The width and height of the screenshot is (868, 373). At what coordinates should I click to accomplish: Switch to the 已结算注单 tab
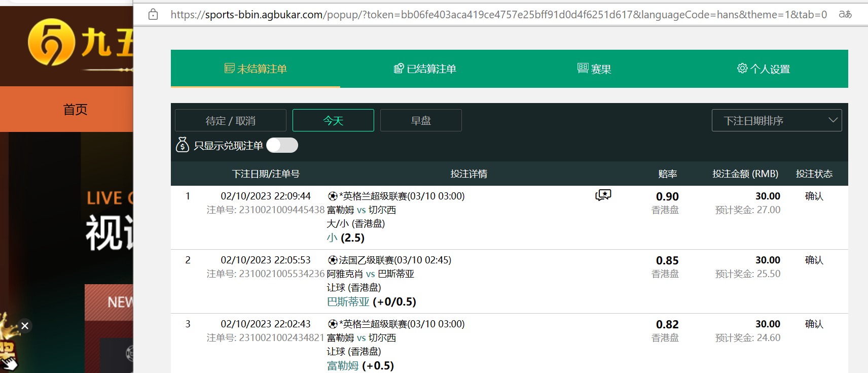(x=425, y=69)
